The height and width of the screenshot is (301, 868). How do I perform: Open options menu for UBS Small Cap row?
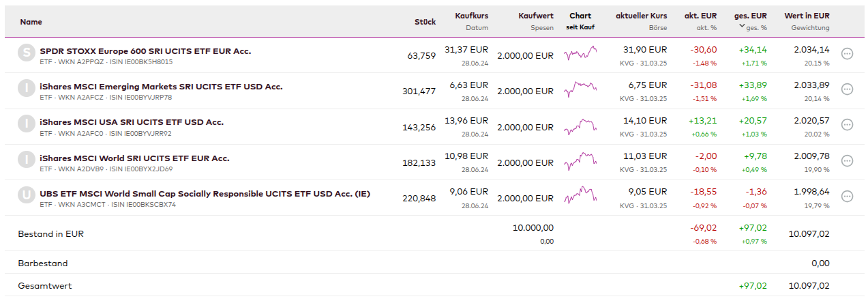click(848, 196)
